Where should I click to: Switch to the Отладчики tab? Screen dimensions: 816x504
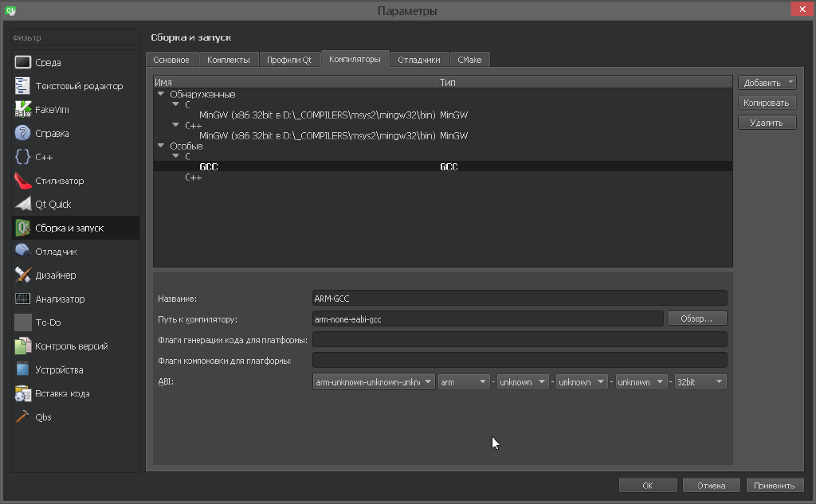[418, 60]
